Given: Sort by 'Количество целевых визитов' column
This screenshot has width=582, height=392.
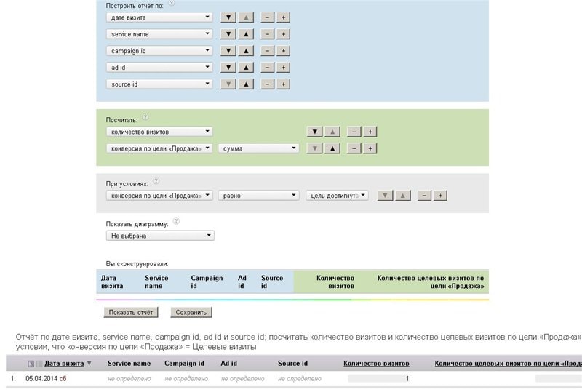Looking at the screenshot, I should [x=508, y=364].
